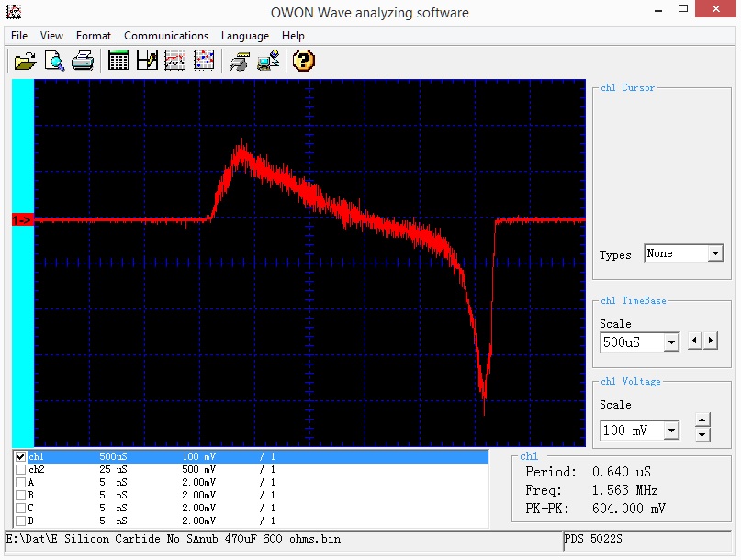Select the dotted waveform display icon

[x=204, y=61]
